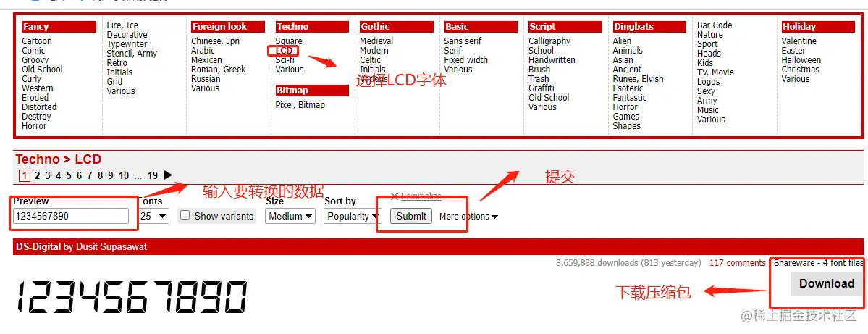This screenshot has width=868, height=334.
Task: Open the 117 comments link
Action: click(x=738, y=262)
